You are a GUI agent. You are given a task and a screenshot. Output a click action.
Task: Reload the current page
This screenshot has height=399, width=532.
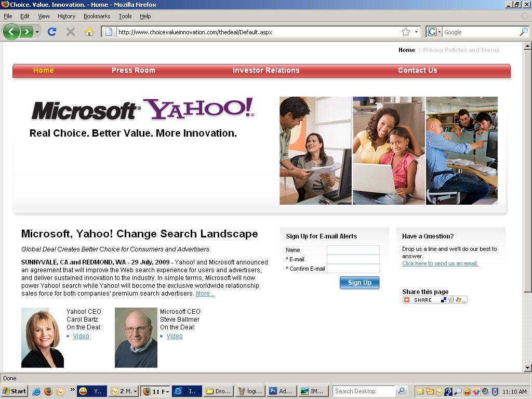coord(52,32)
